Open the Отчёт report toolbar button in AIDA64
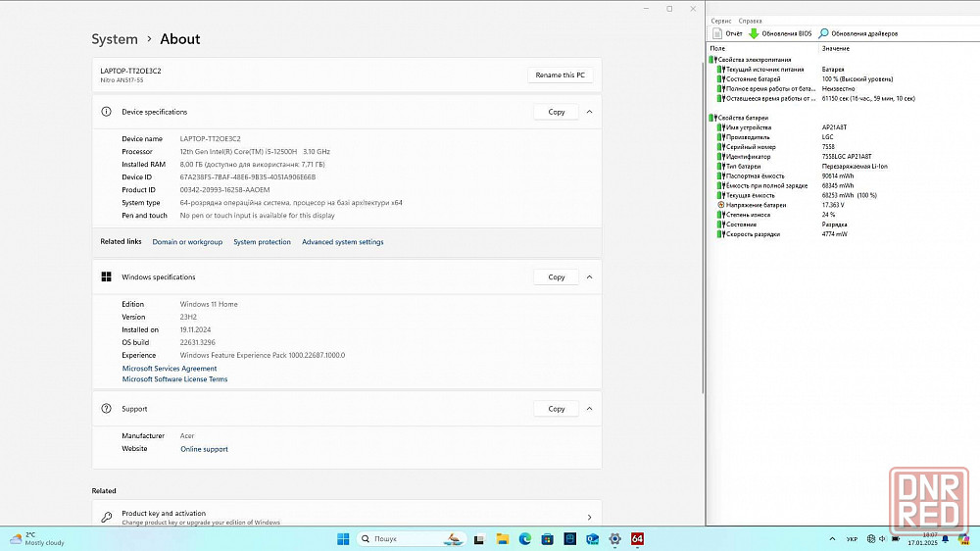980x551 pixels. pos(727,33)
